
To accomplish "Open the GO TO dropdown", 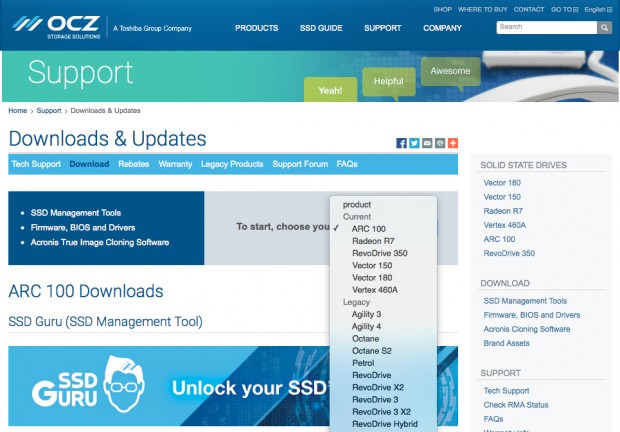I will 564,9.
